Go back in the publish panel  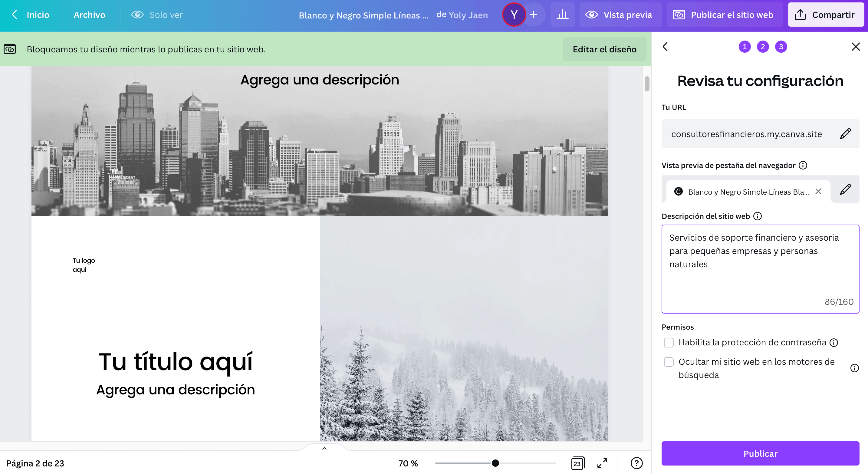point(665,47)
